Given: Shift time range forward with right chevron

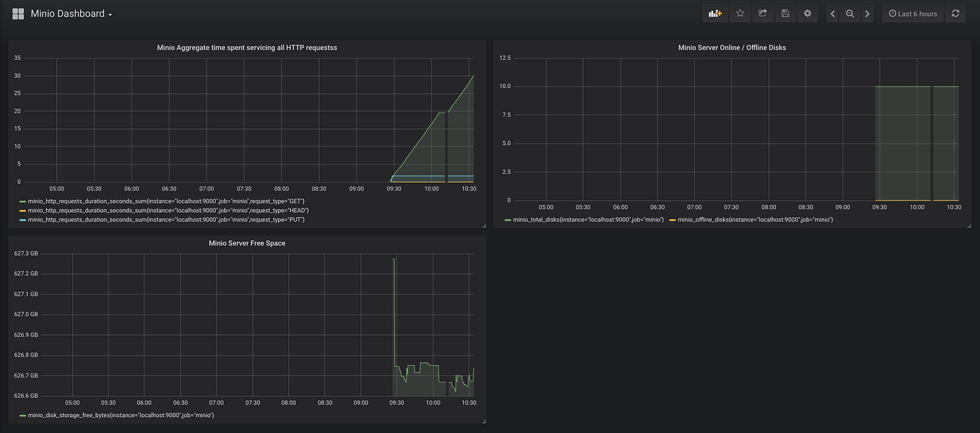Looking at the screenshot, I should [867, 14].
